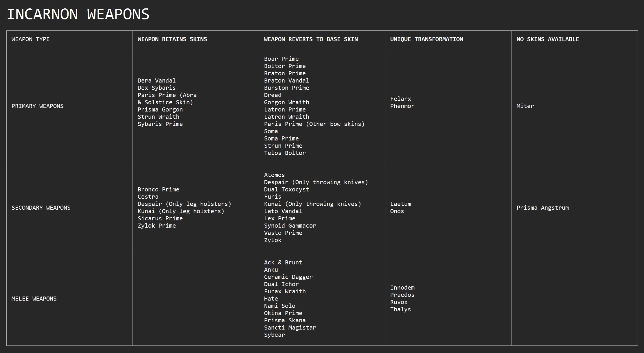Select Paris Prime (Other bow skins)
The image size is (644, 353).
pos(314,124)
